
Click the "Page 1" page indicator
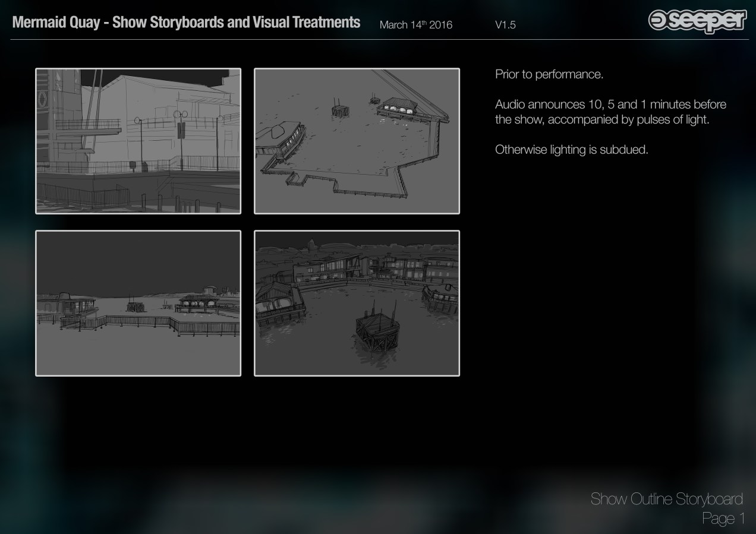pos(723,519)
